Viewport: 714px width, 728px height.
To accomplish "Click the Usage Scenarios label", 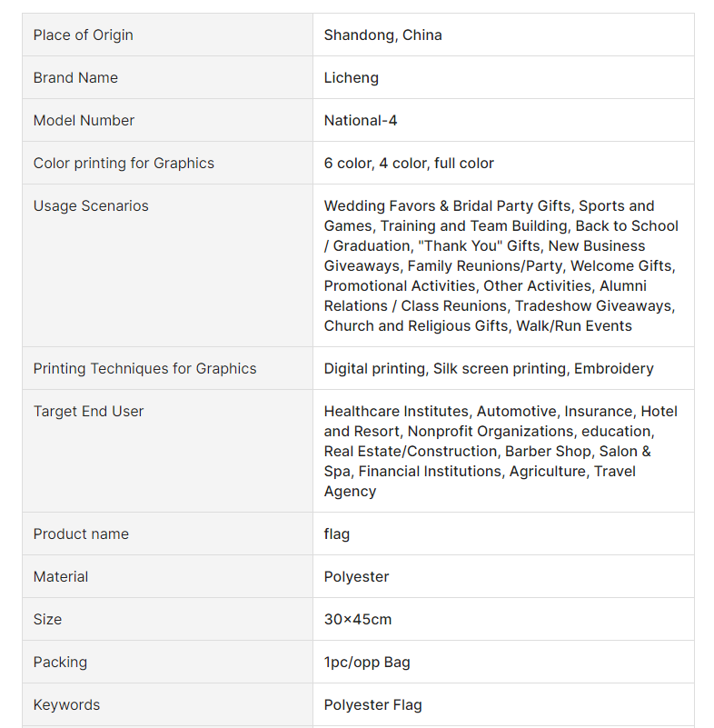I will (x=91, y=206).
